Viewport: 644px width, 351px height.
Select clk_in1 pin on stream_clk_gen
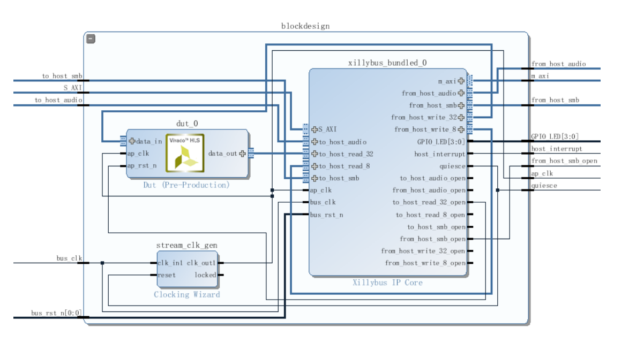tap(170, 263)
